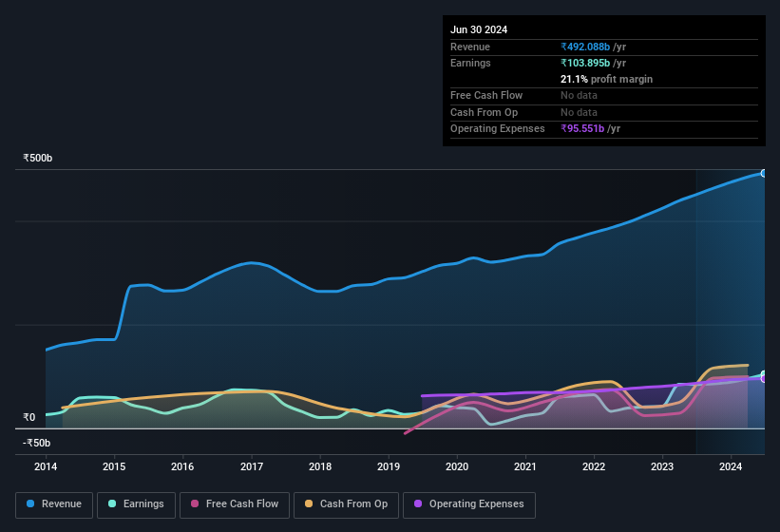Click the -₹50b y-axis label
Viewport: 780px width, 532px height.
[36, 443]
